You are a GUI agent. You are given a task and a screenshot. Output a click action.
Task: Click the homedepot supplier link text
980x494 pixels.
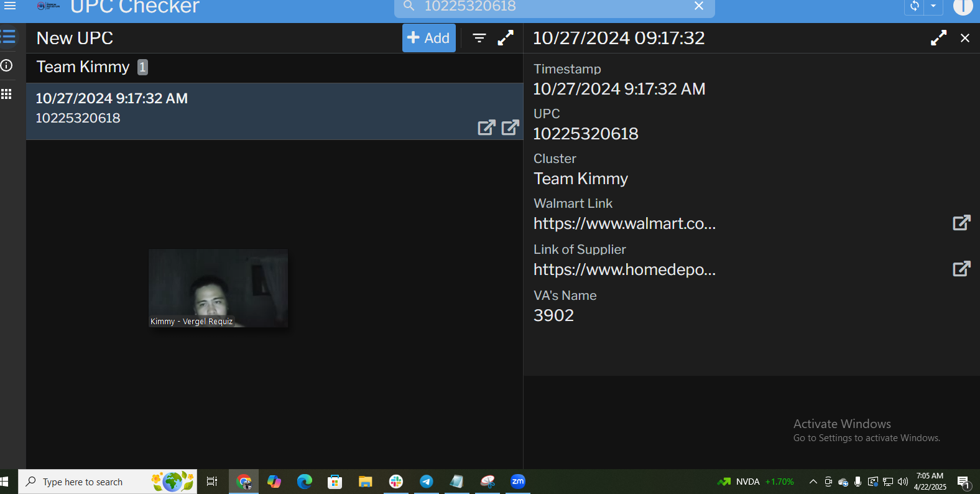(624, 269)
